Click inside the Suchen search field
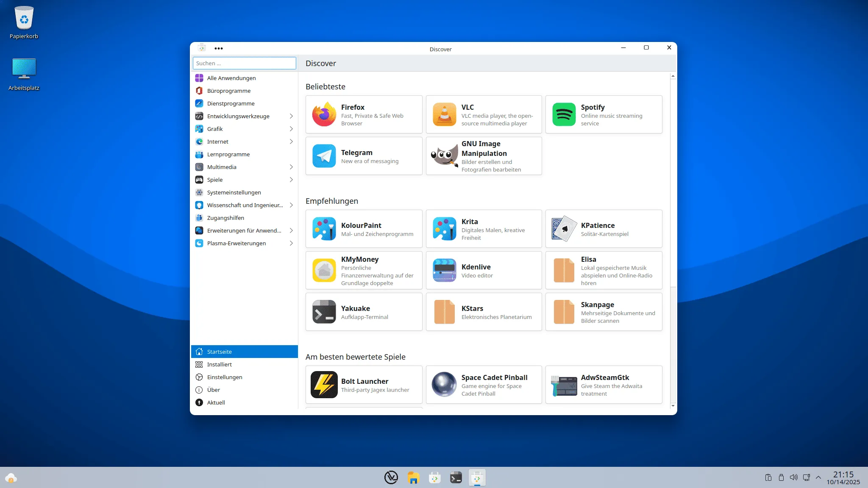868x488 pixels. (244, 63)
